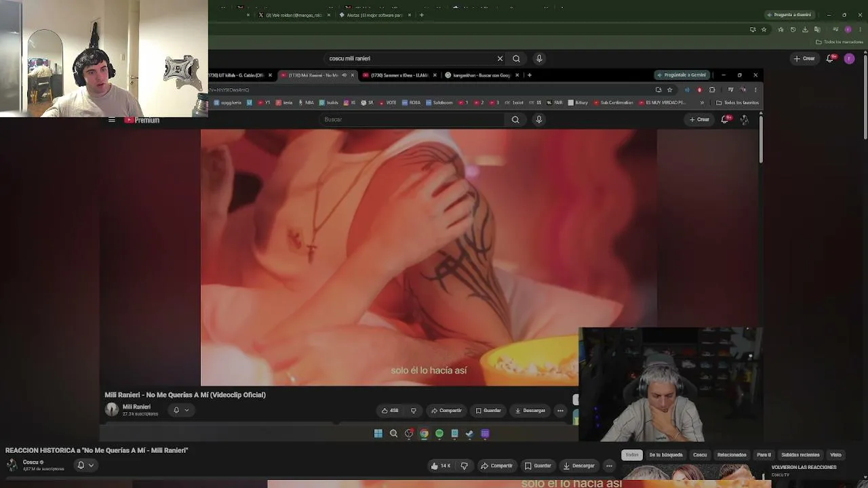Open a new tab in the inner browser
The height and width of the screenshot is (488, 868).
point(529,75)
